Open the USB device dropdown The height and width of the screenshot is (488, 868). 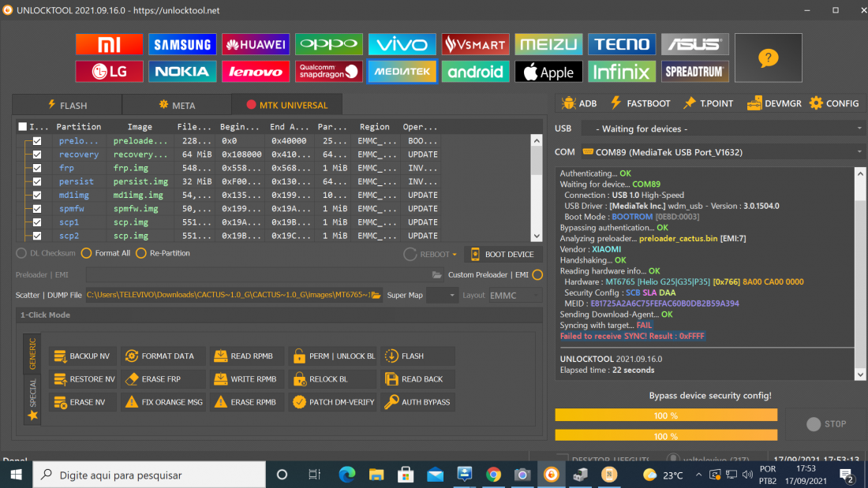[724, 129]
